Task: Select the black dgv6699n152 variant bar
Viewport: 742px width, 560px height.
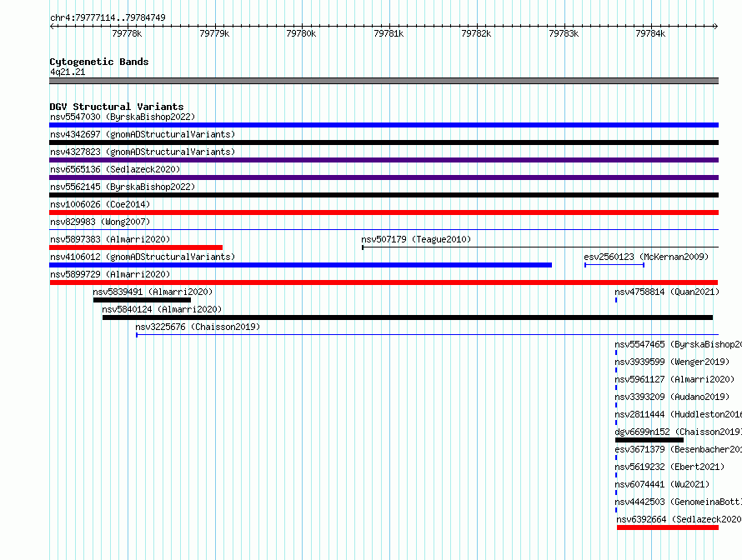Action: click(649, 440)
